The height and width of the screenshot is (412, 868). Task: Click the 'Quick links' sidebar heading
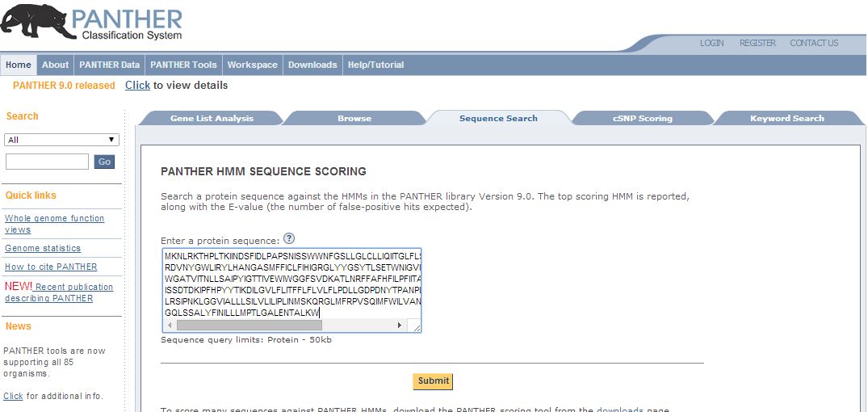31,195
